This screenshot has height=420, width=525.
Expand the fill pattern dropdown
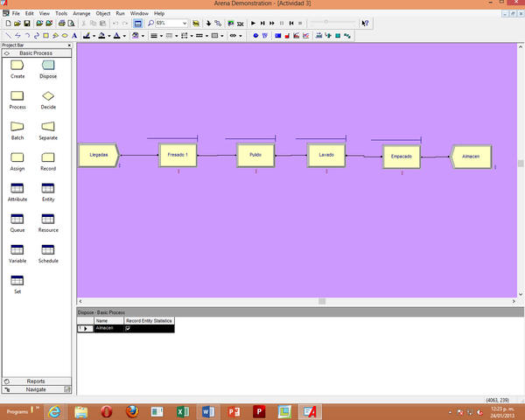[222, 36]
